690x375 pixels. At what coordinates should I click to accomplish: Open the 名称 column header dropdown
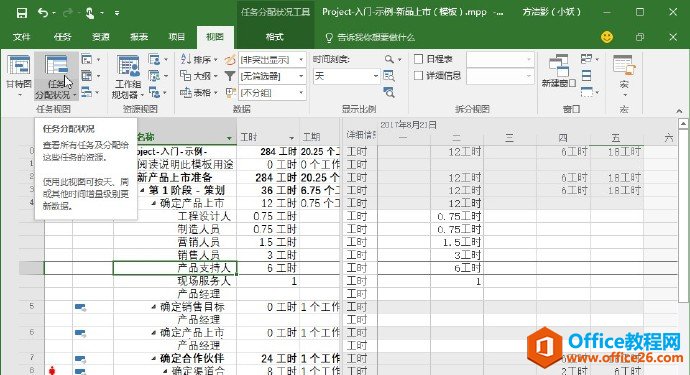[x=229, y=138]
